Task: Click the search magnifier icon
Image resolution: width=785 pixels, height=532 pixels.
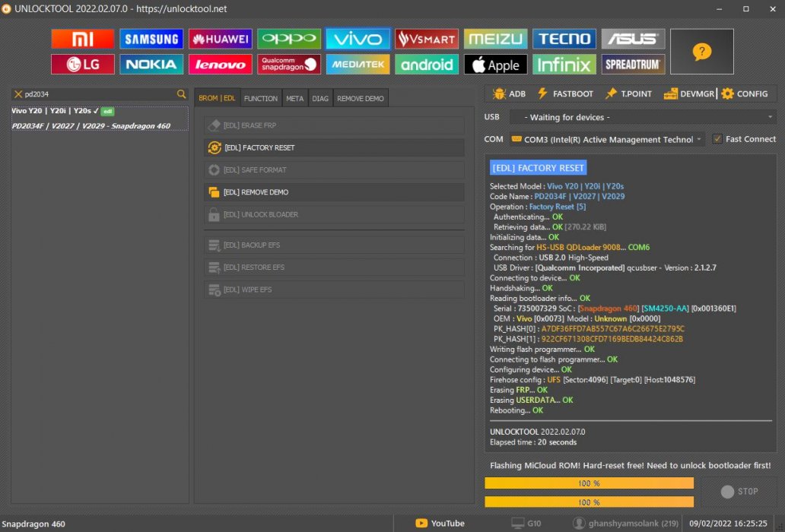Action: click(x=181, y=94)
